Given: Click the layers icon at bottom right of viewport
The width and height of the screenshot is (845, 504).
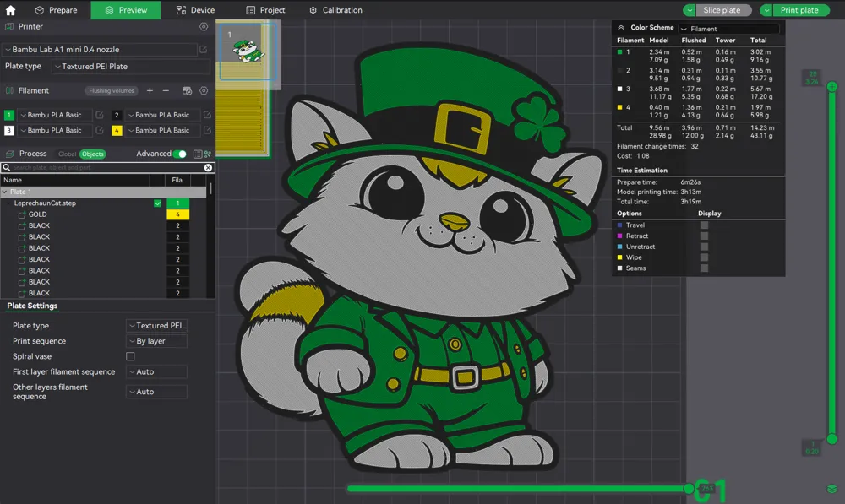Looking at the screenshot, I should 832,489.
